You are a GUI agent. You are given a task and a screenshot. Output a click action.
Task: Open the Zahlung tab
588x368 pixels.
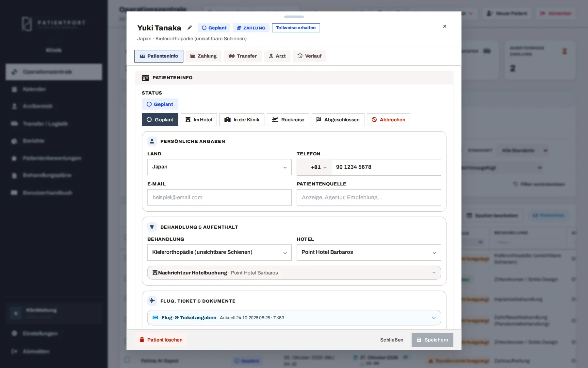[x=204, y=56]
